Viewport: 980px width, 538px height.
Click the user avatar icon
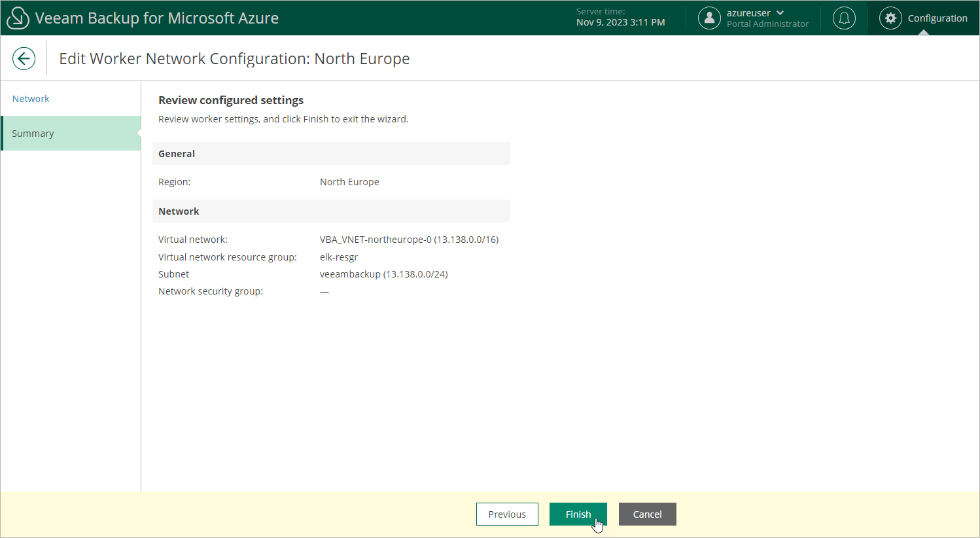click(709, 18)
